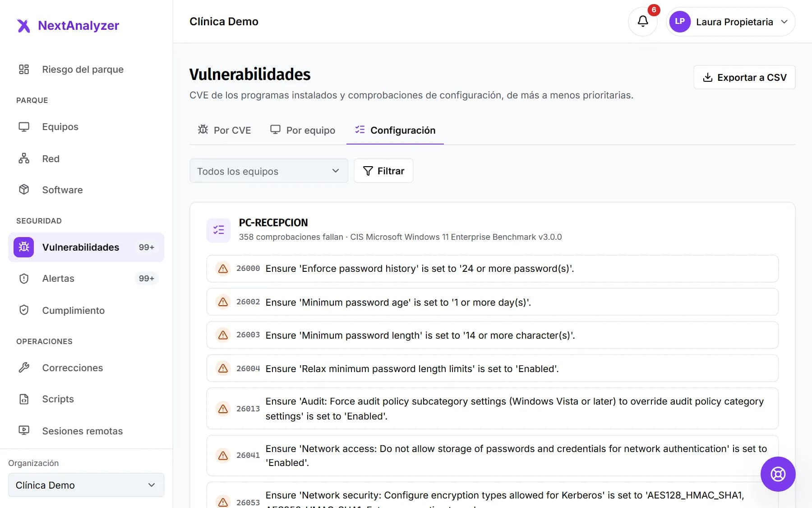Open the Red network icon
The height and width of the screenshot is (508, 812).
pyautogui.click(x=24, y=158)
